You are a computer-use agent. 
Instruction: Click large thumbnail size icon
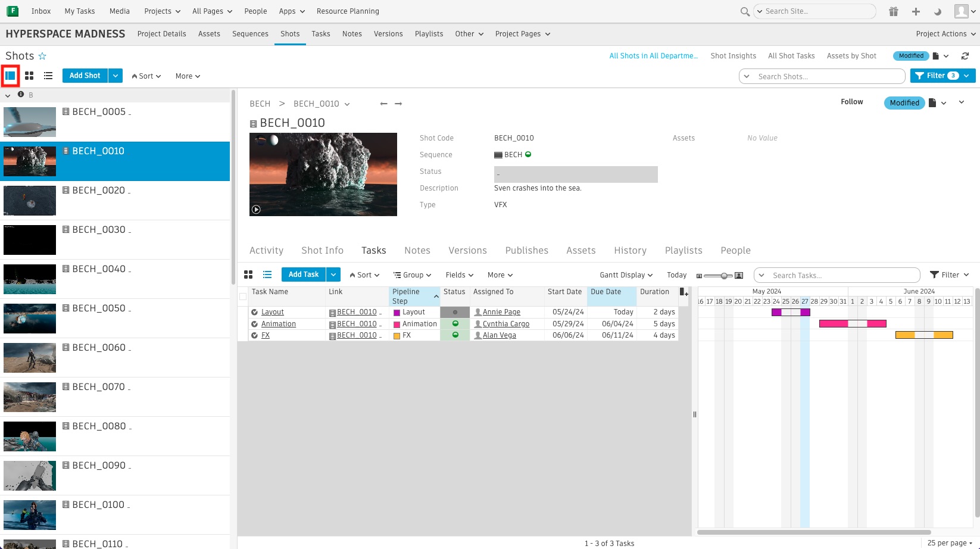(739, 276)
